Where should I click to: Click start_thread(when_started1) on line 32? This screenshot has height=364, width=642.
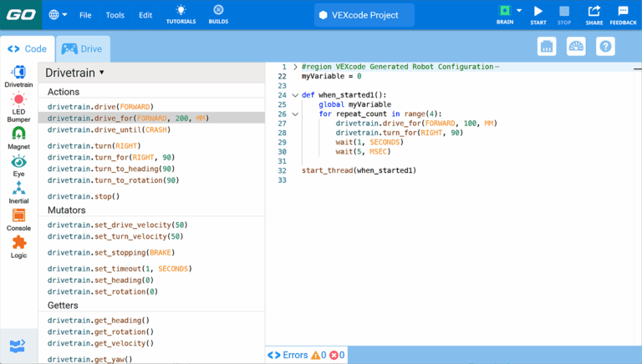tap(359, 170)
